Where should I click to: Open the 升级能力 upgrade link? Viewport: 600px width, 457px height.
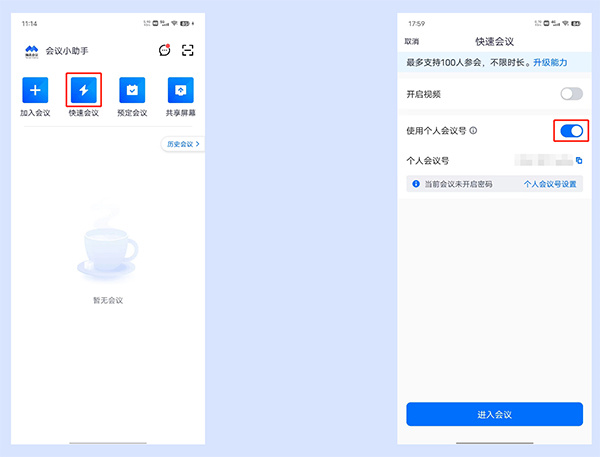pyautogui.click(x=550, y=62)
